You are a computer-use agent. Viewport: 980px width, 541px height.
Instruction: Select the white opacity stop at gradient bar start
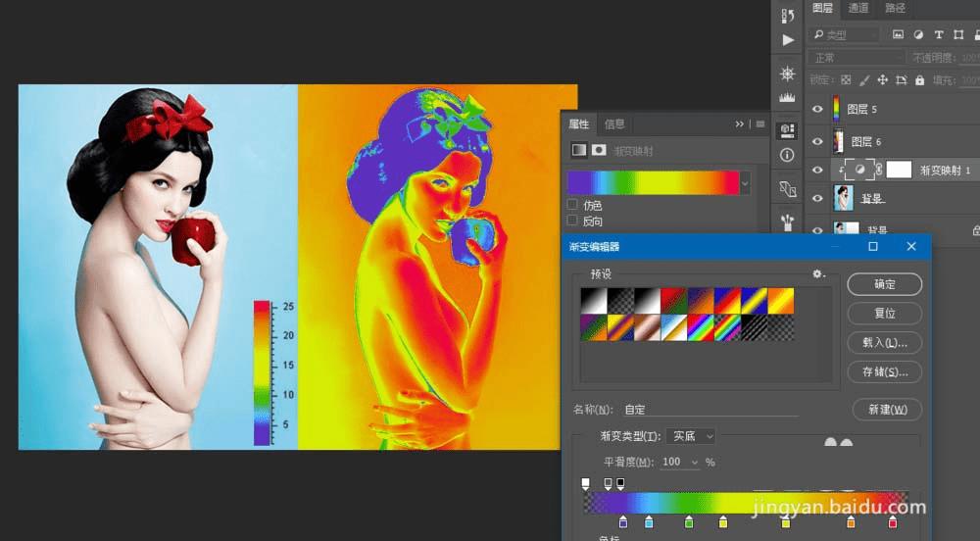[x=586, y=483]
